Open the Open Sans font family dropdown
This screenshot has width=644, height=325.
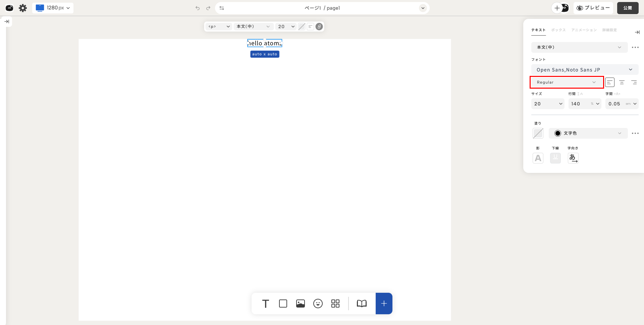click(584, 70)
